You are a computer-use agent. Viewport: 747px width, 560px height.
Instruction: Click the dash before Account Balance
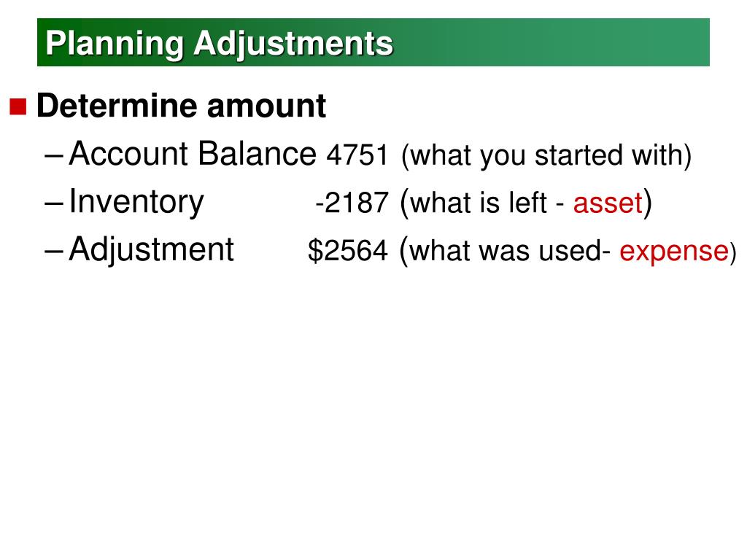pos(54,156)
